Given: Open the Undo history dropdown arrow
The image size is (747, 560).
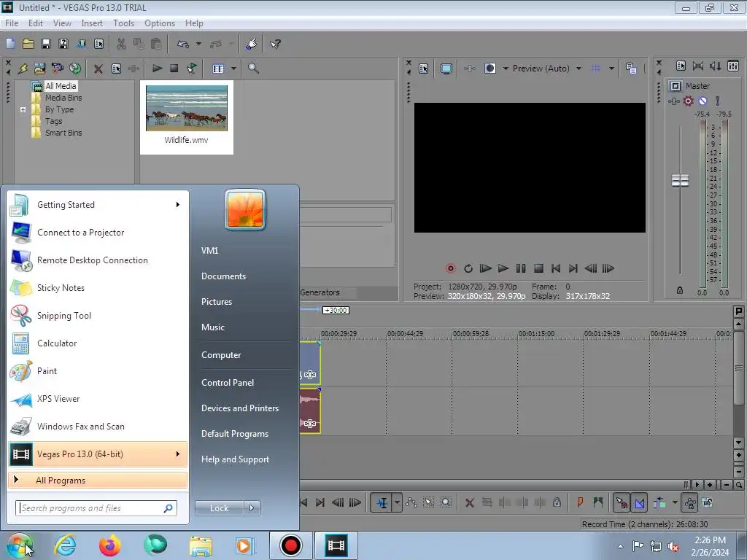Looking at the screenshot, I should [198, 44].
